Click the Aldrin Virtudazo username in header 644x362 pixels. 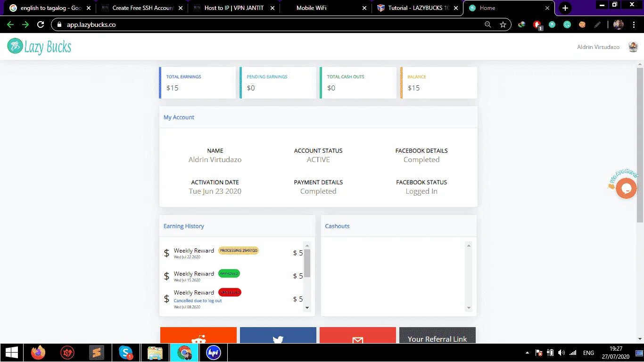(x=598, y=47)
